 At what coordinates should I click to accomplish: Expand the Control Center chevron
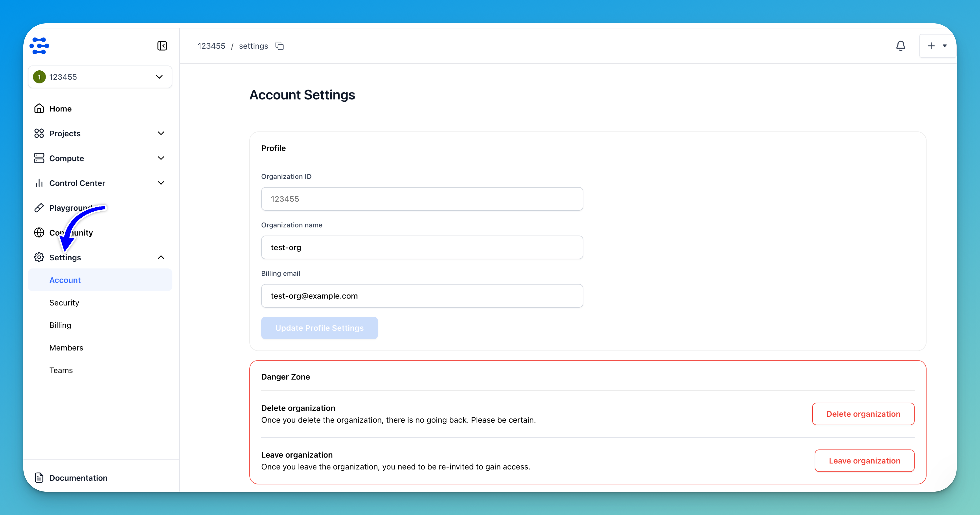(x=161, y=183)
